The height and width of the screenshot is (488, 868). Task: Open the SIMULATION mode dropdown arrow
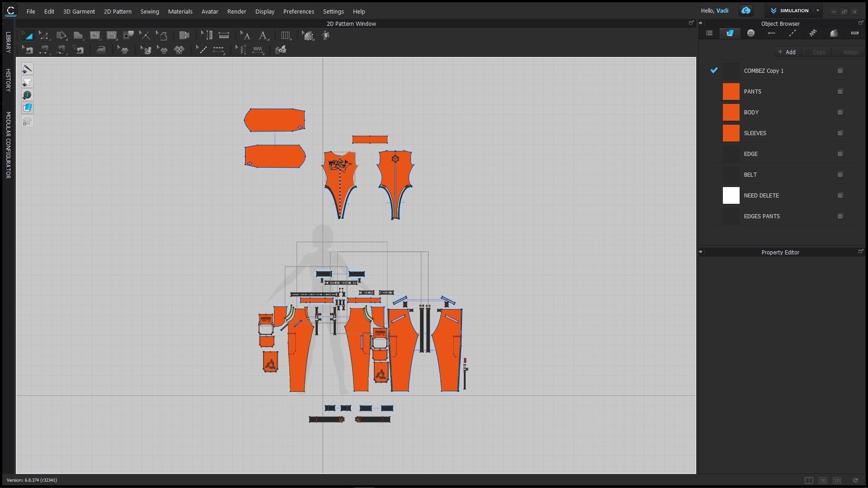(x=817, y=10)
